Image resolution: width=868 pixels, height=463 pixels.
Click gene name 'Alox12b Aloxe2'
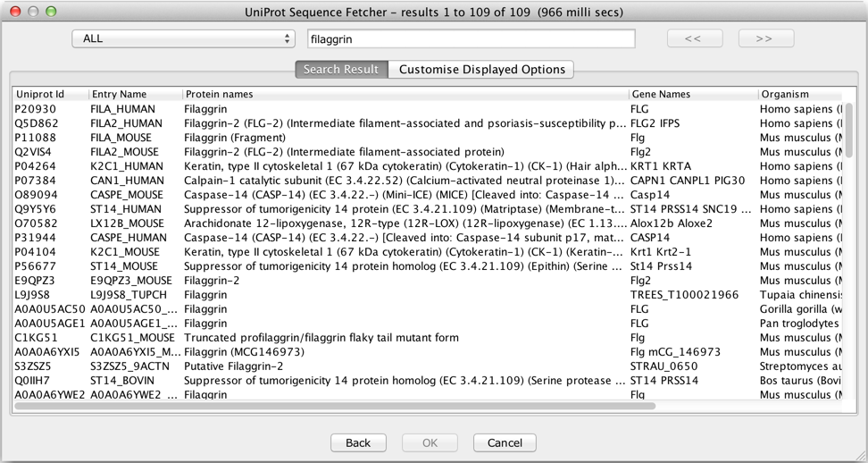click(672, 223)
